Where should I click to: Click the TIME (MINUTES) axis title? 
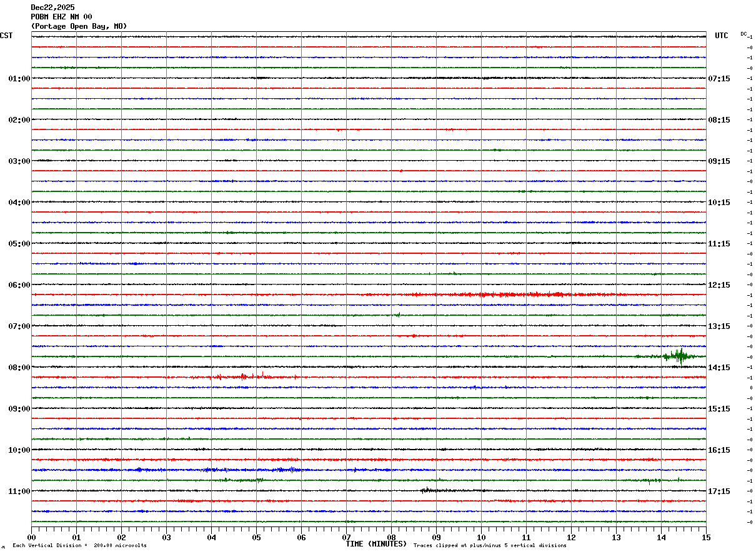point(376,544)
